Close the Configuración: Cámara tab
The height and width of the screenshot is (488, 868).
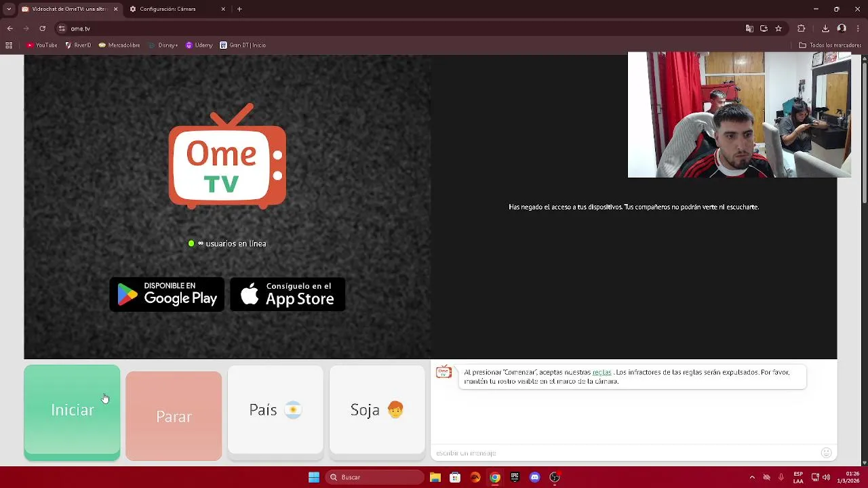[223, 9]
